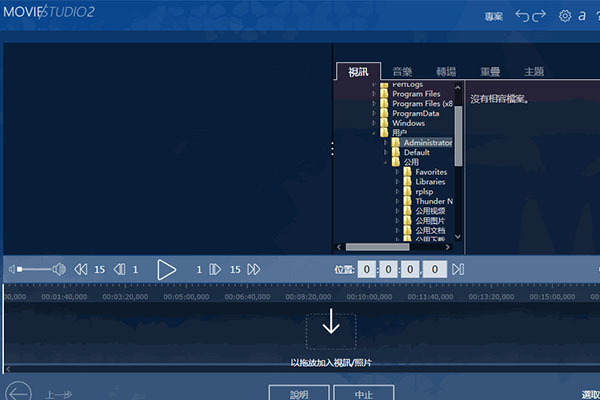The image size is (600, 400).
Task: Expand the Libraries tree node
Action: pyautogui.click(x=397, y=182)
